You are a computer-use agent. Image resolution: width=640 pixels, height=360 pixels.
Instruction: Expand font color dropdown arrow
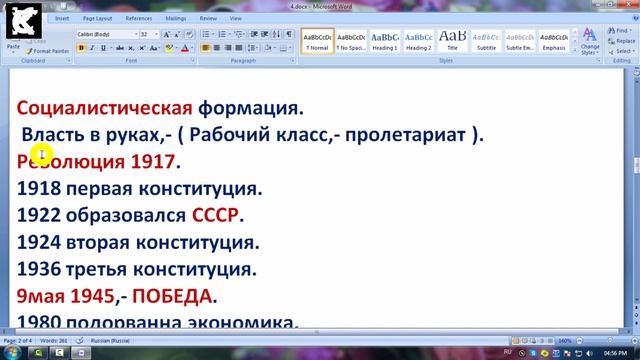click(x=192, y=48)
